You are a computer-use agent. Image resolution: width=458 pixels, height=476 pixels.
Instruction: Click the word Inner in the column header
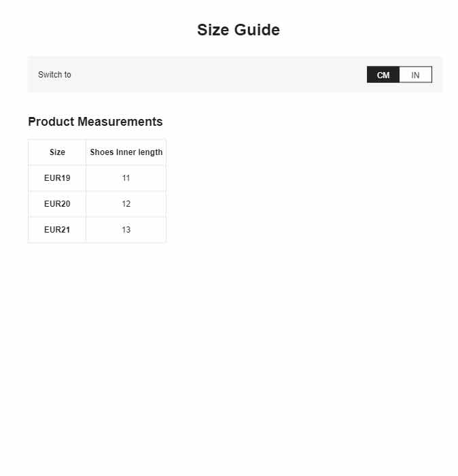pos(126,152)
